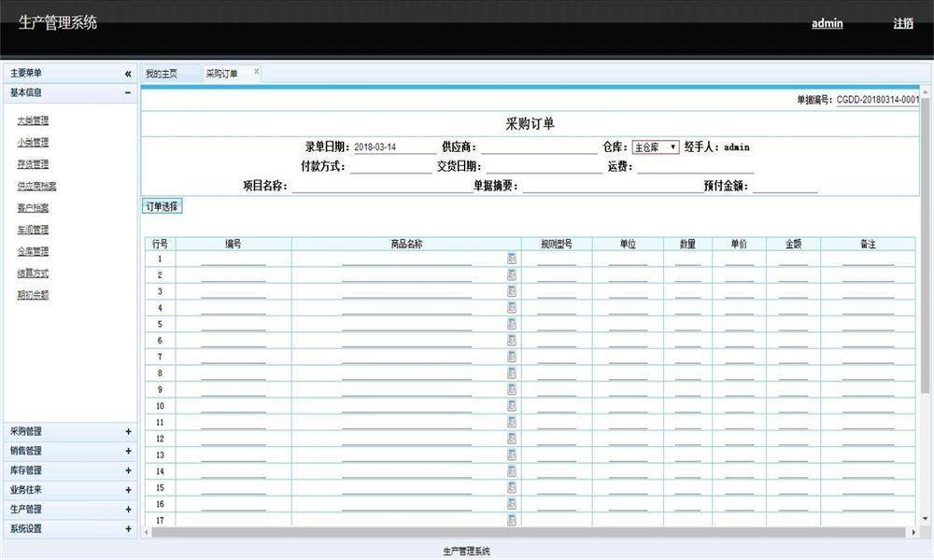Image resolution: width=934 pixels, height=560 pixels.
Task: Expand the 库存管理 section
Action: pyautogui.click(x=128, y=470)
